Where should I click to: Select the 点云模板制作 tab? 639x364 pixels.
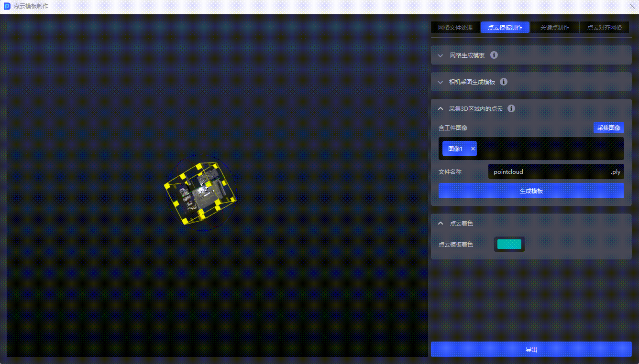pyautogui.click(x=505, y=28)
